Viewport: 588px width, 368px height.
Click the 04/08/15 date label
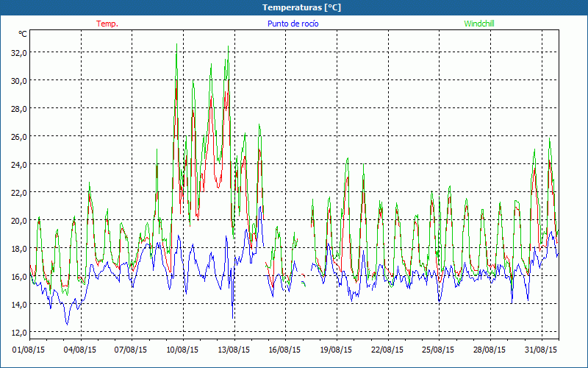79,350
